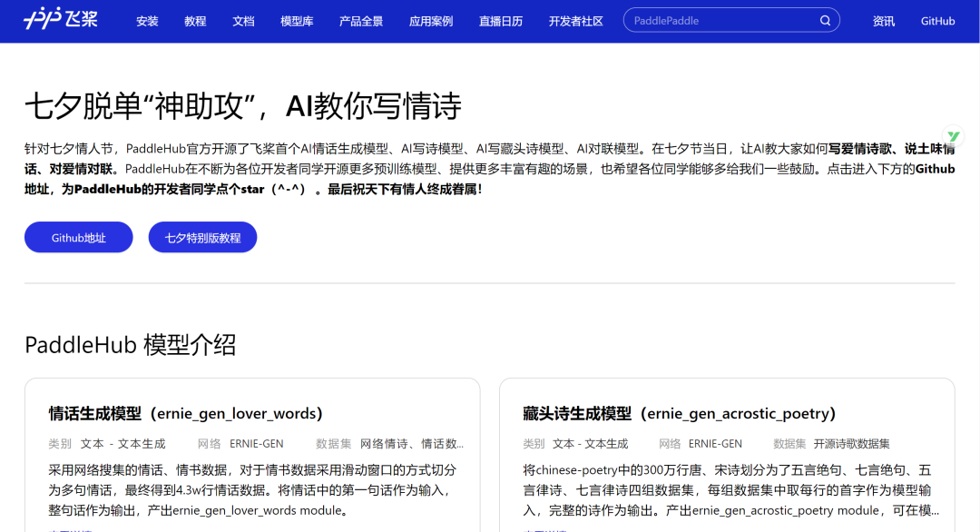Click the Github地址 button
980x532 pixels.
click(79, 238)
